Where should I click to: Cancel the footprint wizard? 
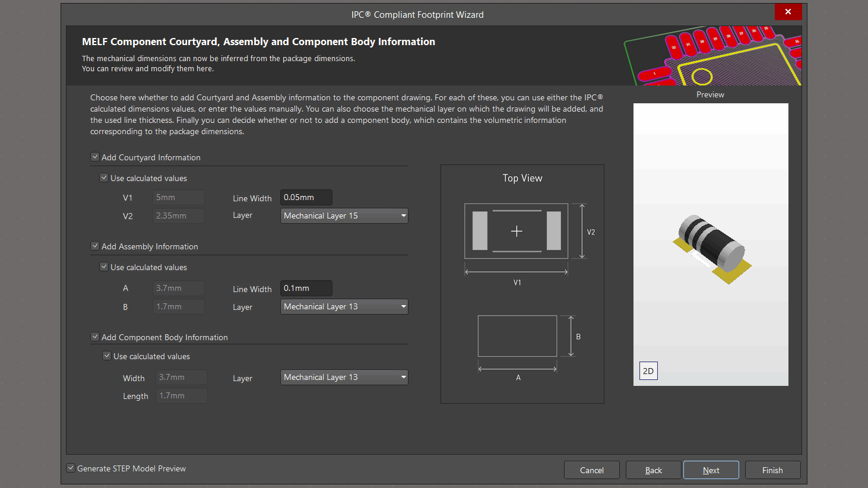coord(591,470)
